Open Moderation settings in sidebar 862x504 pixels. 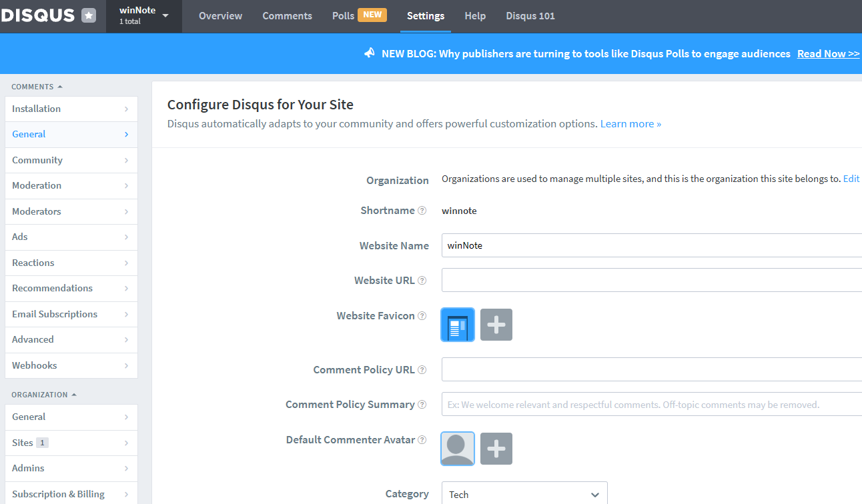(x=71, y=186)
